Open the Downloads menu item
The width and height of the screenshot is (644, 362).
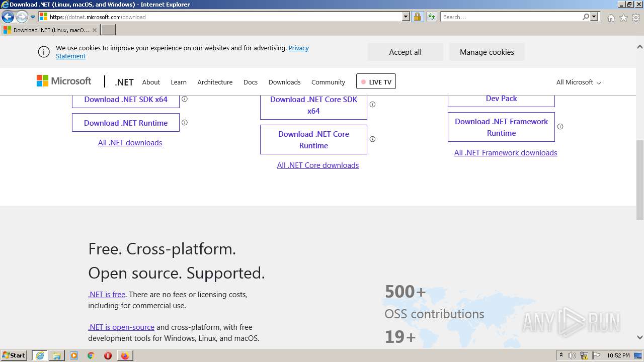(x=284, y=82)
